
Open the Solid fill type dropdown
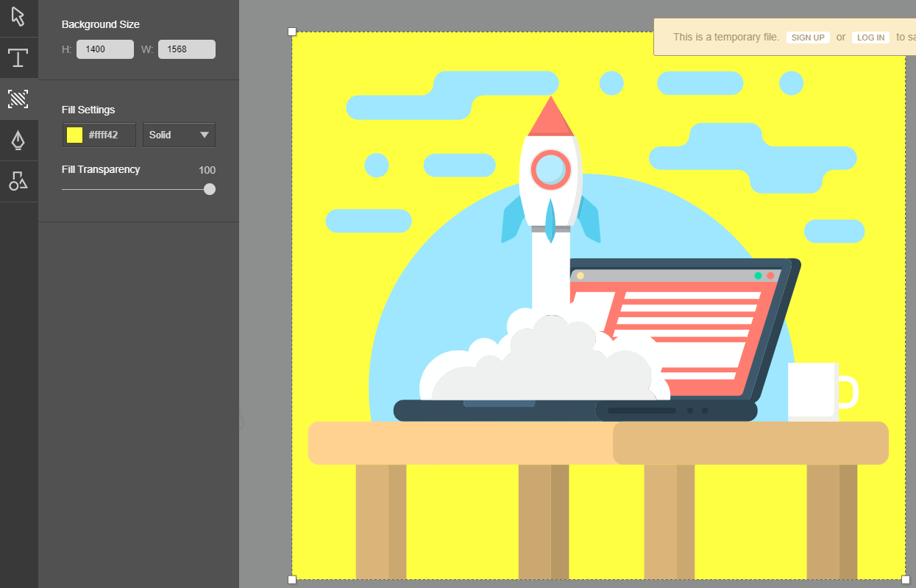[179, 135]
